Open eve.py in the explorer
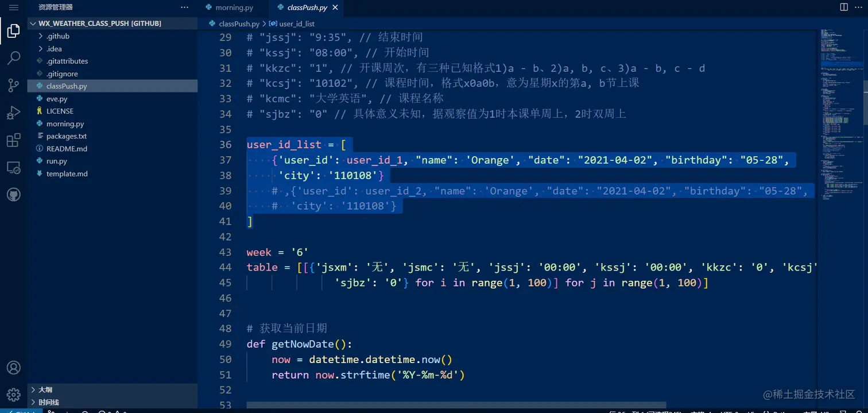Image resolution: width=868 pixels, height=413 pixels. 112,99
